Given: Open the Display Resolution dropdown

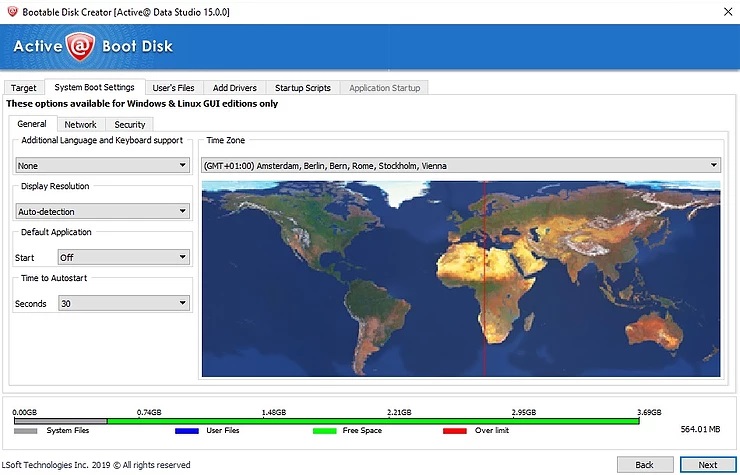Looking at the screenshot, I should click(x=102, y=211).
